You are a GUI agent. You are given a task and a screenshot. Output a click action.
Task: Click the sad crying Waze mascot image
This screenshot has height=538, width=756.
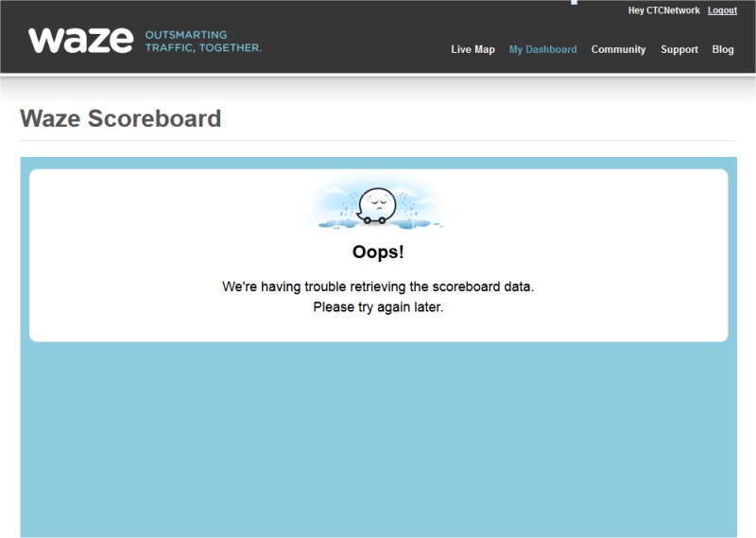(x=377, y=206)
